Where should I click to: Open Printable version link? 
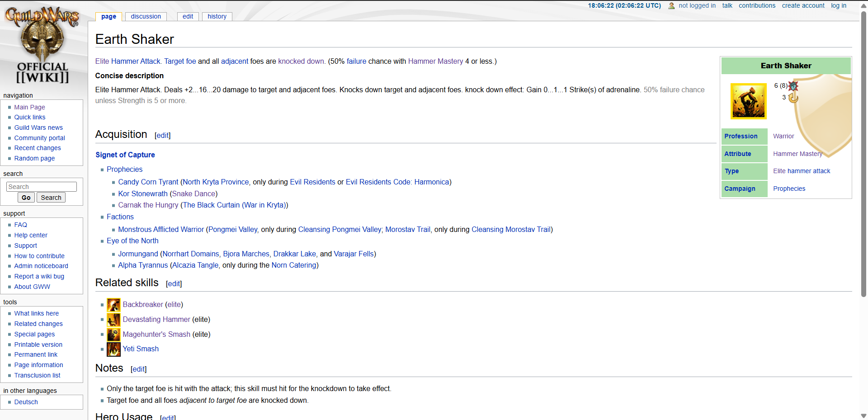point(38,344)
